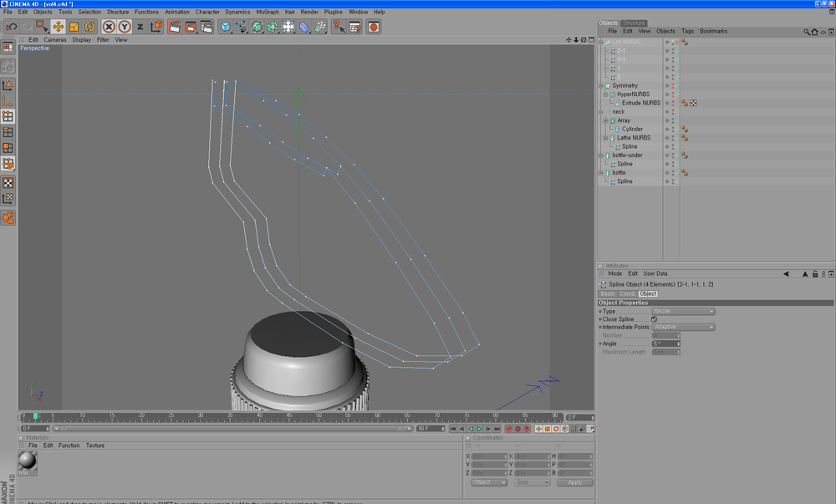Add a Cube primitive object

point(226,27)
